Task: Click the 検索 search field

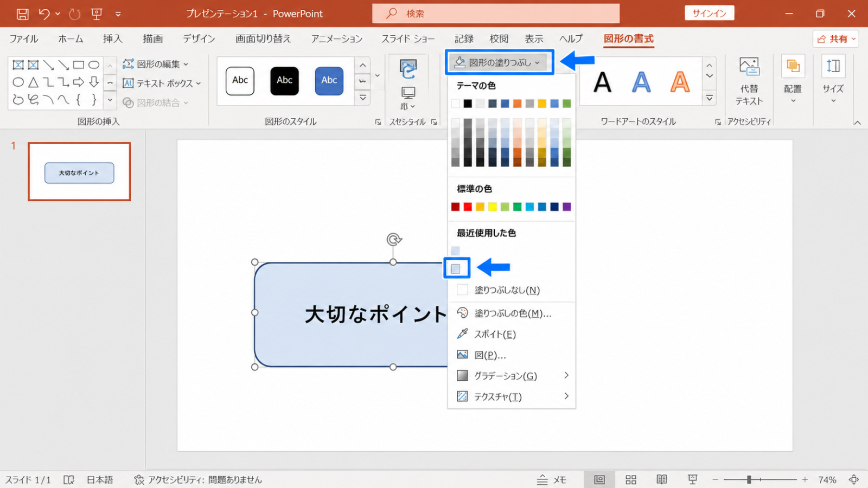Action: pos(496,14)
